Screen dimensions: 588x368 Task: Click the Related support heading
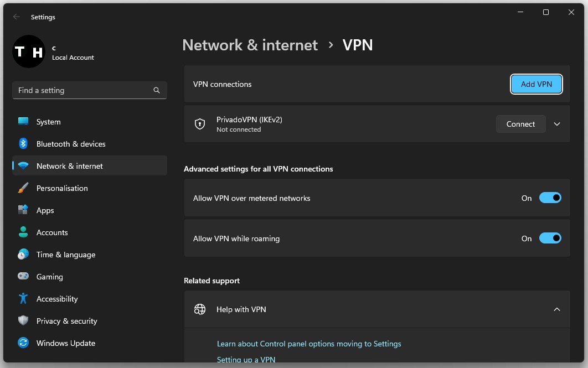pos(212,281)
